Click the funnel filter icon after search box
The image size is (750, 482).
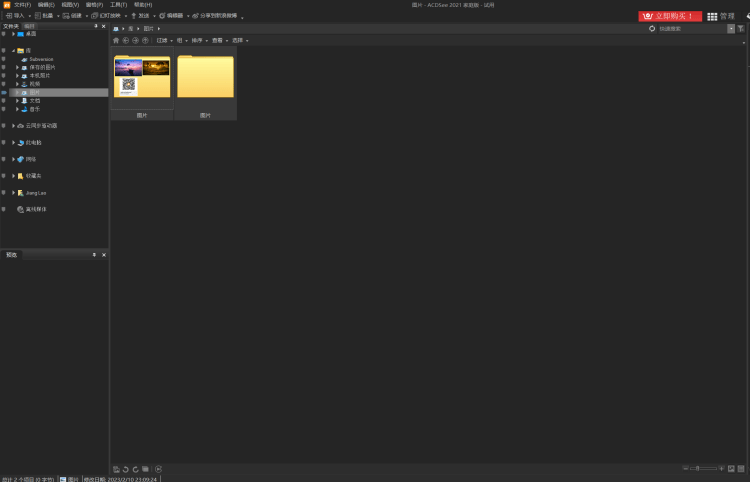pyautogui.click(x=741, y=29)
